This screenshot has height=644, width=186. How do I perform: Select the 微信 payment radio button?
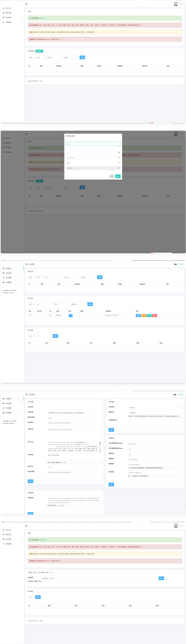pos(33,581)
